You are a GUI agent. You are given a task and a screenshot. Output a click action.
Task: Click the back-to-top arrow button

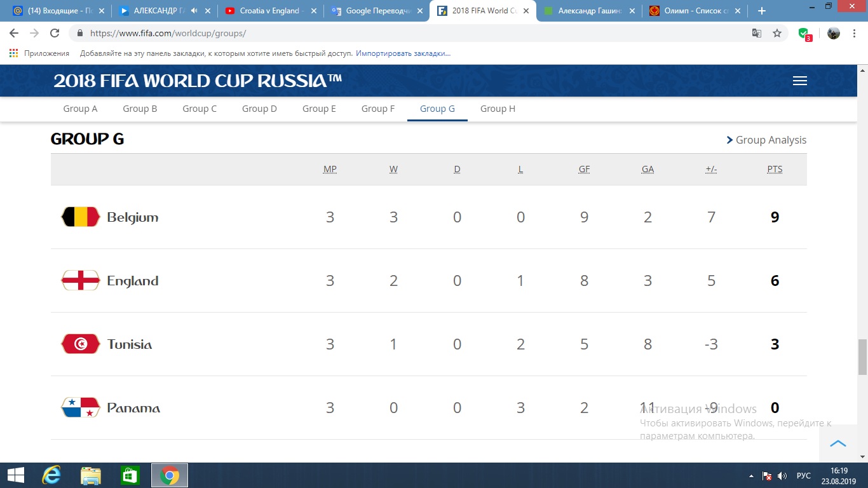pos(838,443)
